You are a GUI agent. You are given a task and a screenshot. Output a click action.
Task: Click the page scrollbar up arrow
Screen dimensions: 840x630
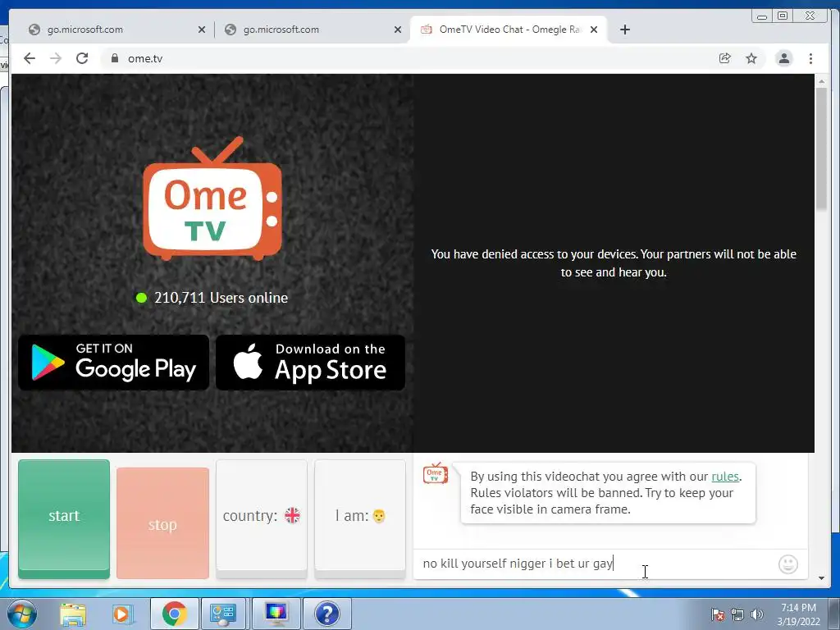(822, 81)
